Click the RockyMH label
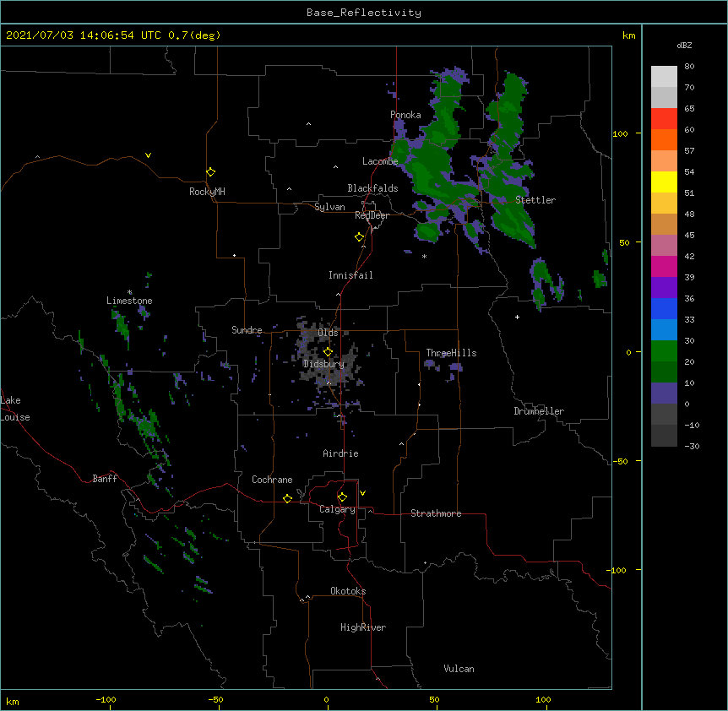 pyautogui.click(x=207, y=192)
